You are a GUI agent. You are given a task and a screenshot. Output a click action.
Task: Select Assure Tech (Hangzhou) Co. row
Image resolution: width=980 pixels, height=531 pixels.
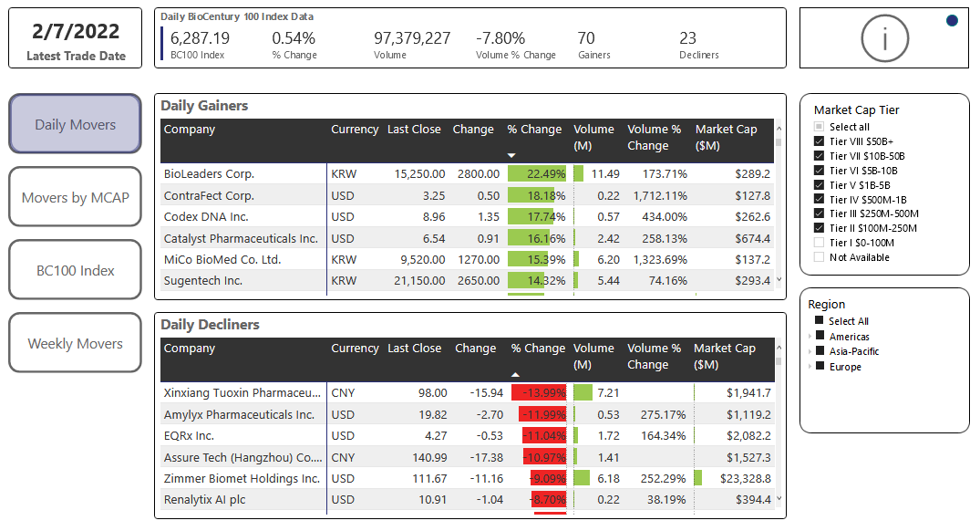[467, 457]
